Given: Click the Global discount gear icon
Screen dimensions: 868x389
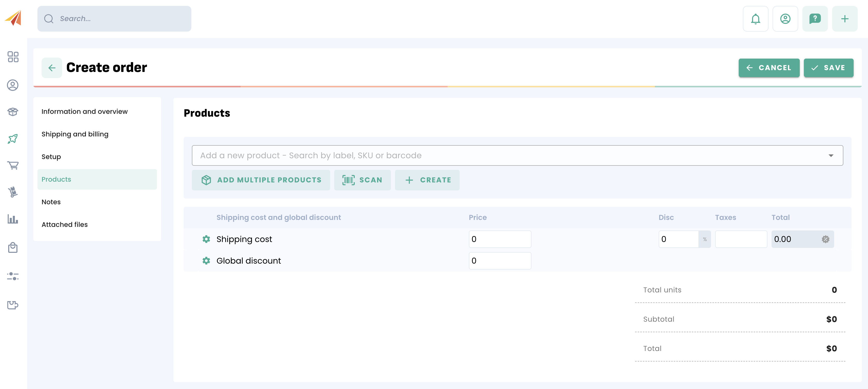Looking at the screenshot, I should pyautogui.click(x=206, y=261).
